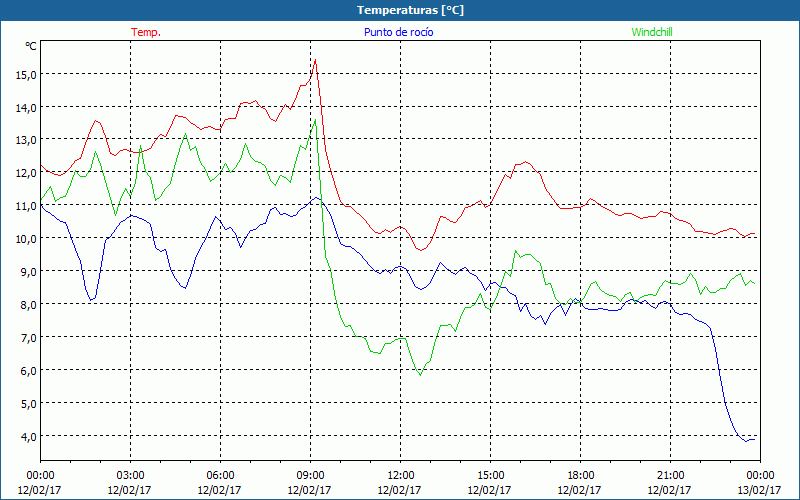Image resolution: width=800 pixels, height=500 pixels.
Task: Click the first '00:00' time label dated 12/02/17
Action: coord(40,475)
